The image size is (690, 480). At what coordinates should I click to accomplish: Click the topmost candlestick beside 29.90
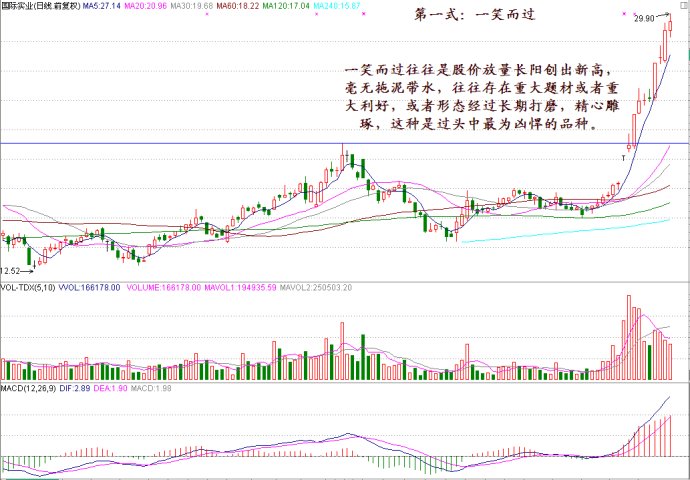coord(670,27)
